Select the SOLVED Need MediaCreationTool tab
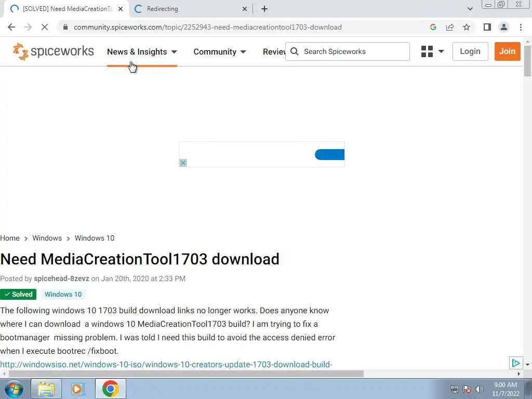 point(66,9)
